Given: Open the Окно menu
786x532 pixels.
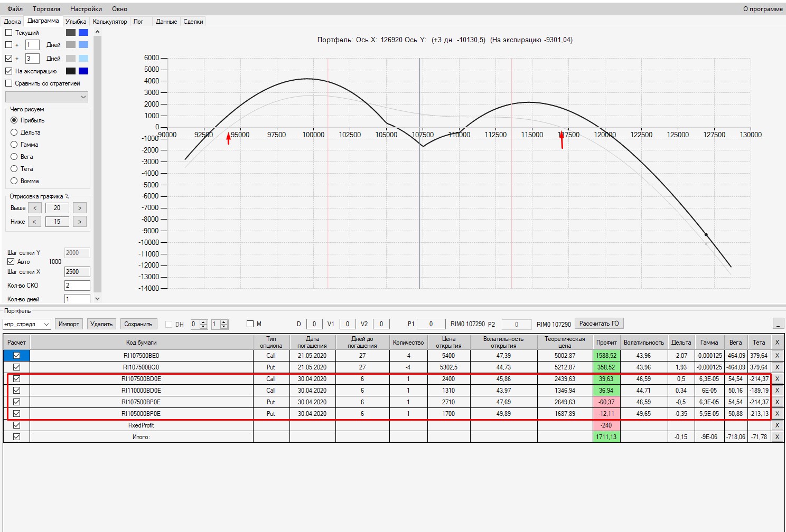Looking at the screenshot, I should (120, 9).
